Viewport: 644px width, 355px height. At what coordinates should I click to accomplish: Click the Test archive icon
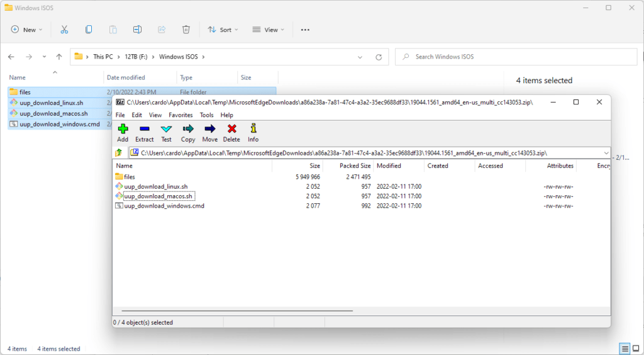[x=166, y=132]
